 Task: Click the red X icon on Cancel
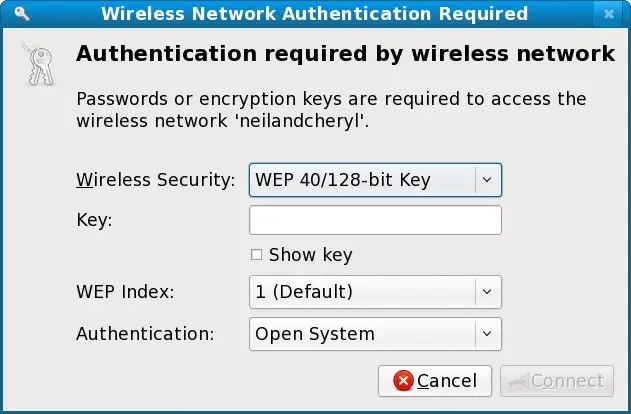pyautogui.click(x=403, y=381)
